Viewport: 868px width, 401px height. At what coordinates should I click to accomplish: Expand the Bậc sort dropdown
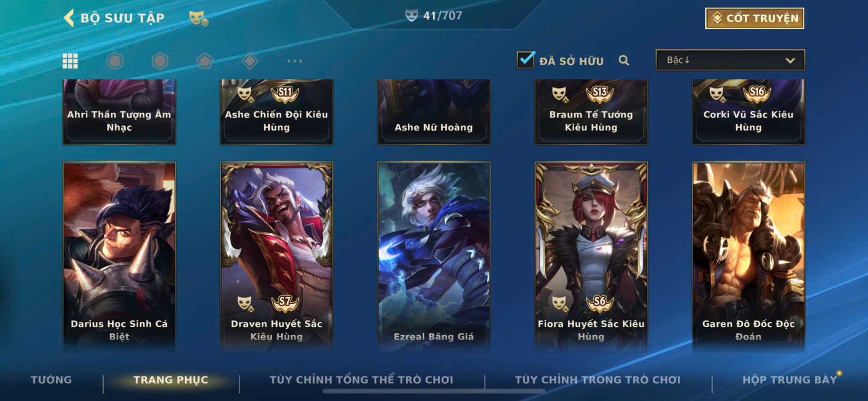tap(730, 60)
